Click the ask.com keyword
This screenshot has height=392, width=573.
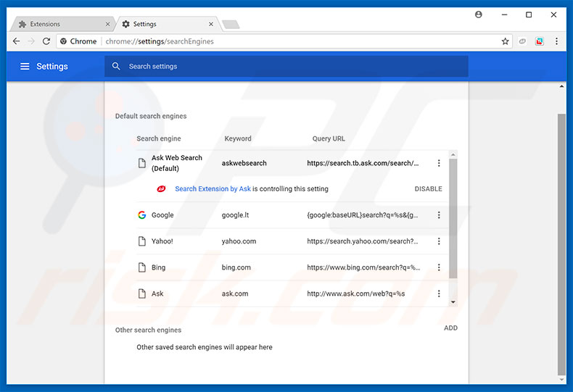click(x=234, y=293)
